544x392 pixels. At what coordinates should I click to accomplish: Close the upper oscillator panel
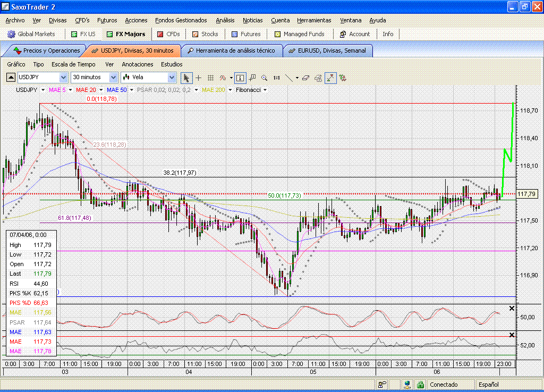tap(512, 309)
